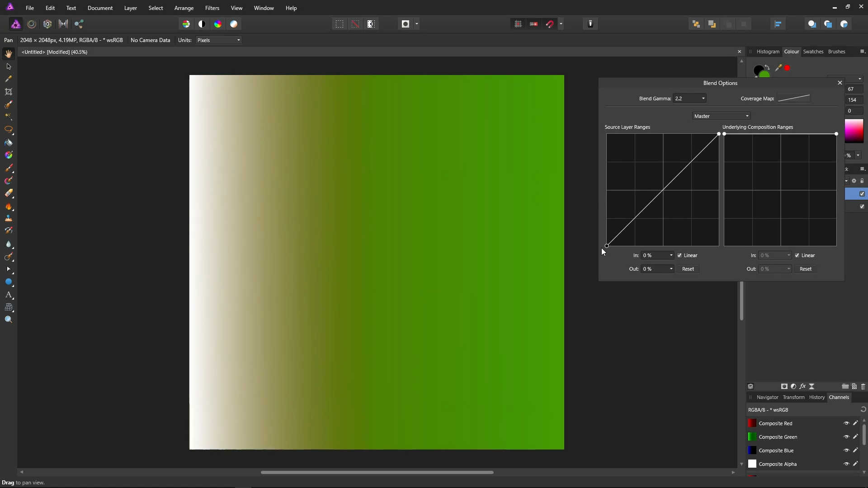Screen dimensions: 868x488
Task: Open the Filters menu
Action: click(x=212, y=8)
